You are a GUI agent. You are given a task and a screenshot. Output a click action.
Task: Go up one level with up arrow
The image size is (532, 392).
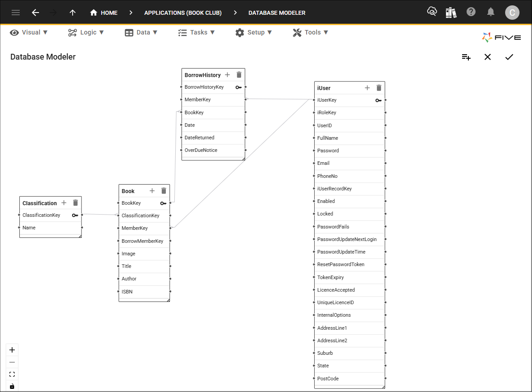[72, 13]
